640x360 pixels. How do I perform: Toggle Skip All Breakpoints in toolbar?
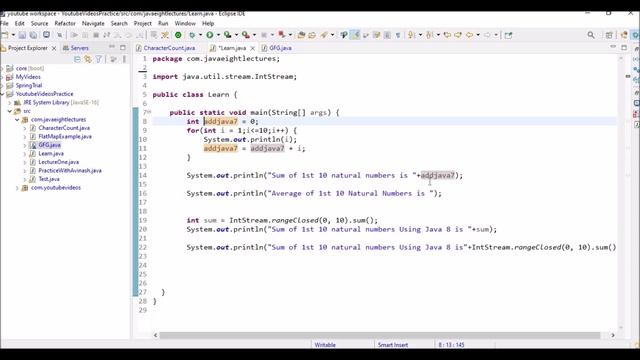(60, 35)
